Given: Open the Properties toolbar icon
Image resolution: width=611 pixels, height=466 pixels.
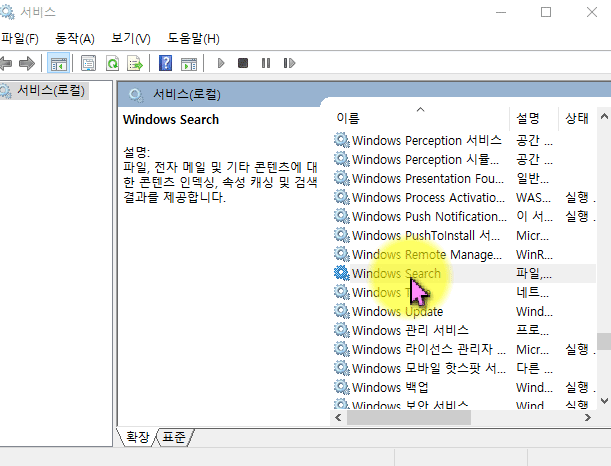Looking at the screenshot, I should pos(88,63).
